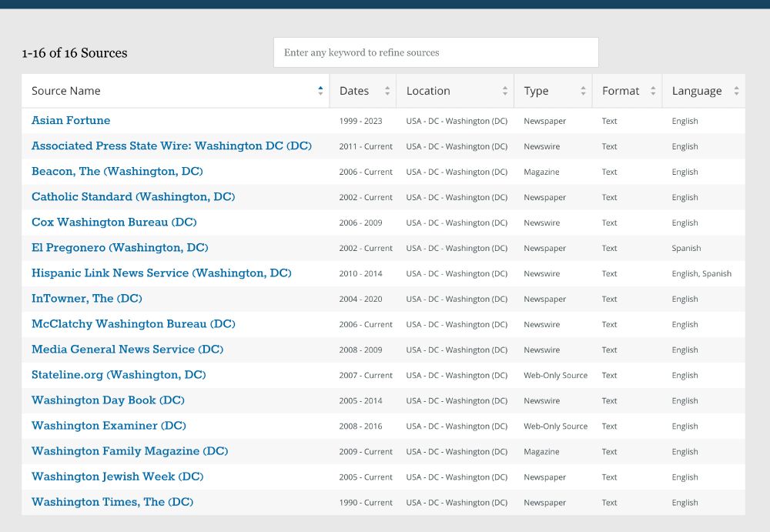
Task: Open Beacon, The (Washington, DC) link
Action: pyautogui.click(x=117, y=172)
